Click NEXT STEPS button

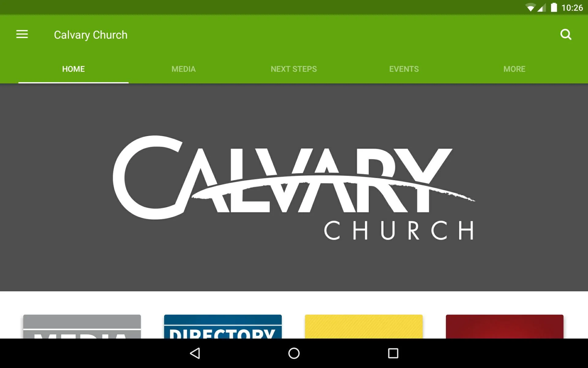click(293, 69)
